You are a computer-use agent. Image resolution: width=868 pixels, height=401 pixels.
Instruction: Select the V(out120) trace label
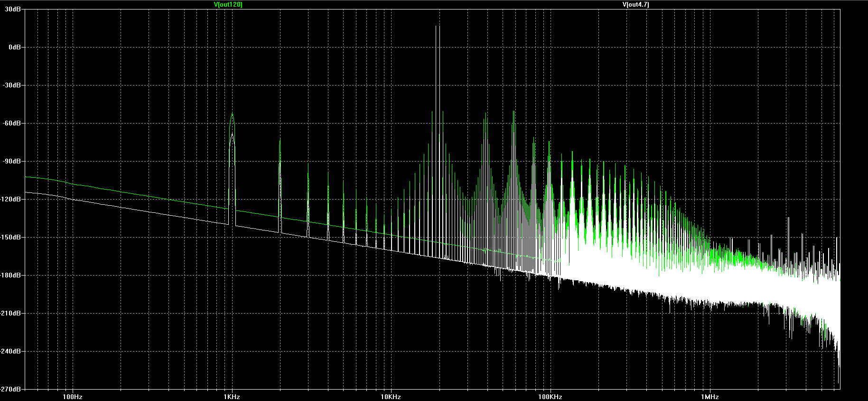(x=228, y=4)
